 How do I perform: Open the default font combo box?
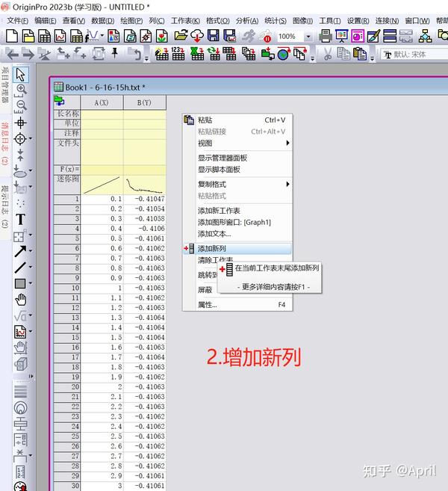[414, 55]
